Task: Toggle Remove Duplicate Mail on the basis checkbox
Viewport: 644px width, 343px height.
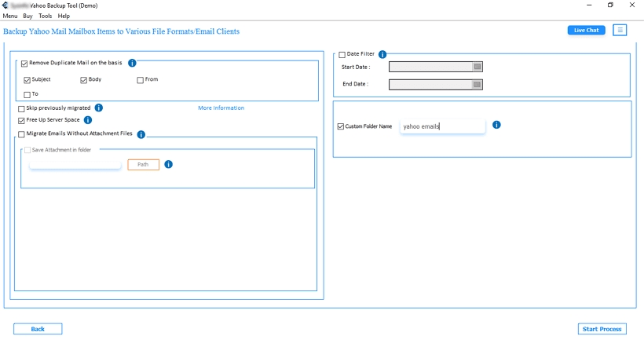Action: coord(24,63)
